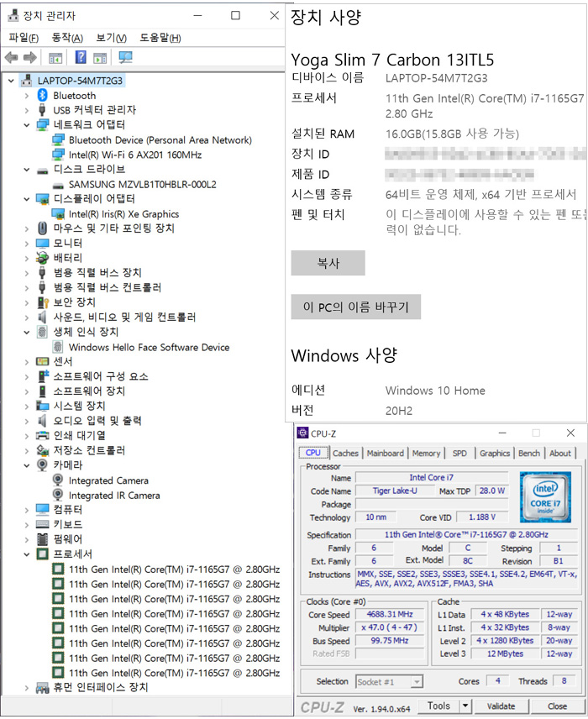Image resolution: width=588 pixels, height=719 pixels.
Task: Select the USB 커넥터 관리자 icon
Action: click(x=42, y=110)
